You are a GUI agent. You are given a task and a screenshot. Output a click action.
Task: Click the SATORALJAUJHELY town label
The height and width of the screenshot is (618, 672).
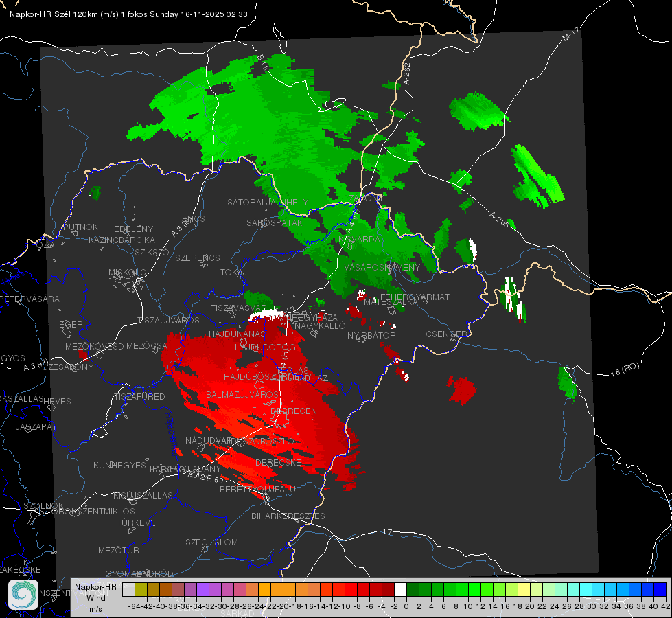pyautogui.click(x=268, y=202)
